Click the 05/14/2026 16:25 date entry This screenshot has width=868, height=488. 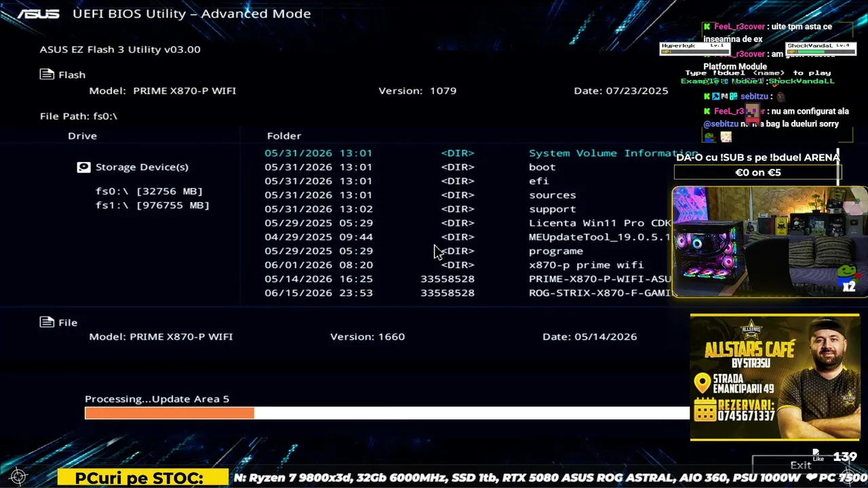coord(318,279)
